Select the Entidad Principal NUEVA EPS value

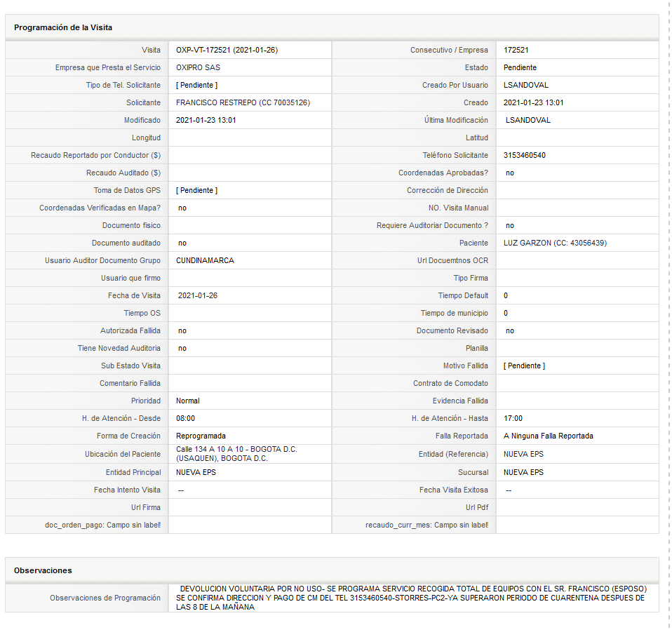(x=196, y=472)
